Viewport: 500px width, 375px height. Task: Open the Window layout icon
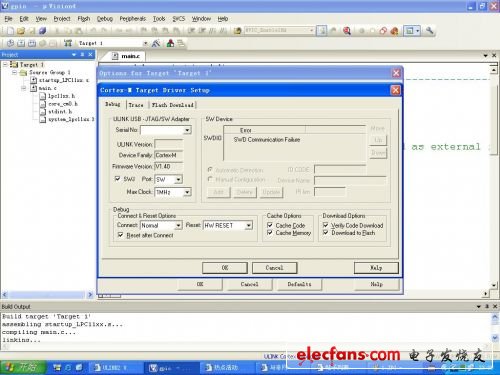(x=412, y=31)
